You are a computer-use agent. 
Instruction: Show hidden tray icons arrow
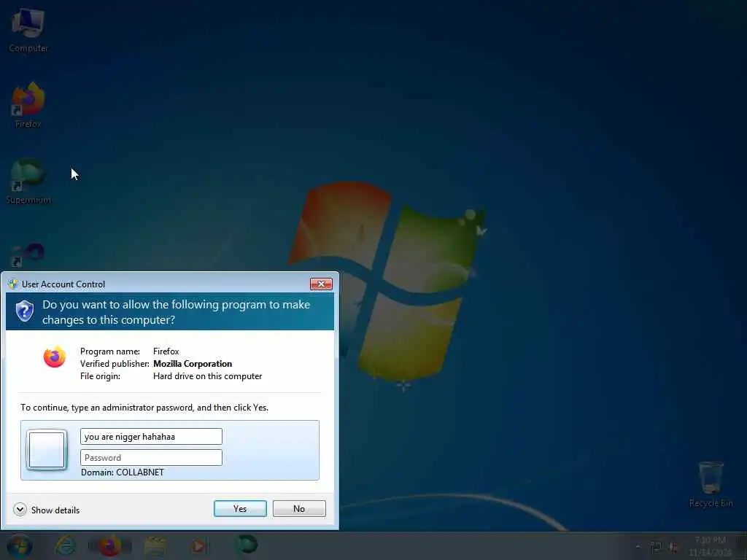(x=638, y=547)
